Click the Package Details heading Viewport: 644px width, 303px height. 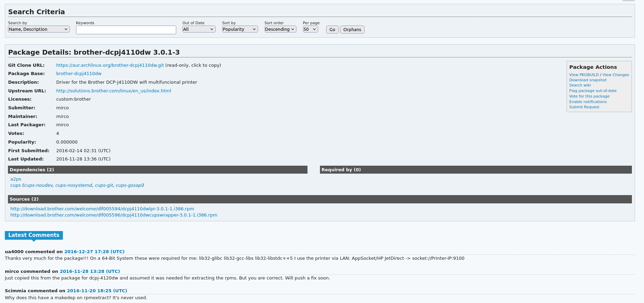click(x=94, y=53)
